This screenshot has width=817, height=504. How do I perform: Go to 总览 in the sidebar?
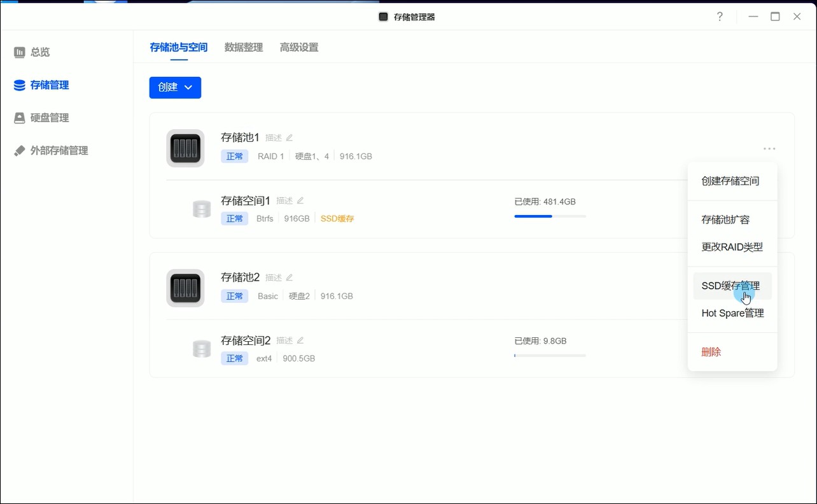tap(40, 52)
